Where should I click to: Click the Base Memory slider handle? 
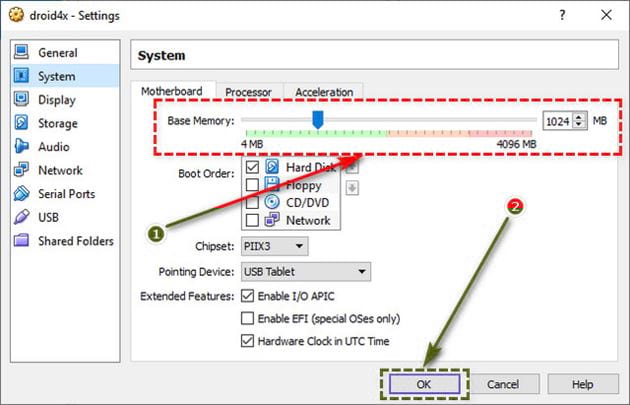318,120
